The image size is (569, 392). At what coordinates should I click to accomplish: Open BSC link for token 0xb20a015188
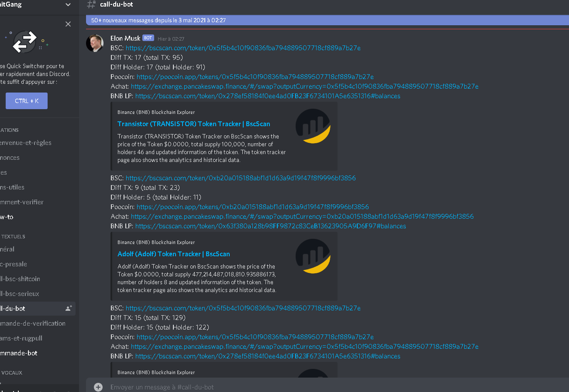(241, 178)
